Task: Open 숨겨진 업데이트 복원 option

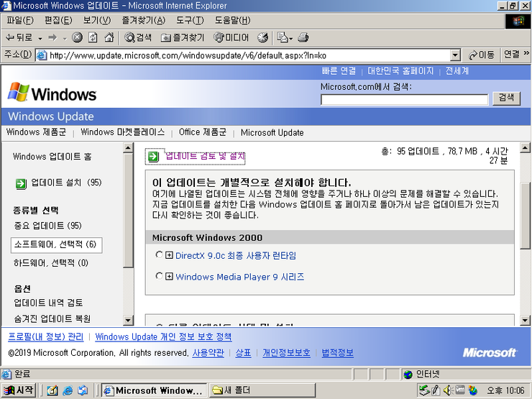Action: tap(52, 318)
